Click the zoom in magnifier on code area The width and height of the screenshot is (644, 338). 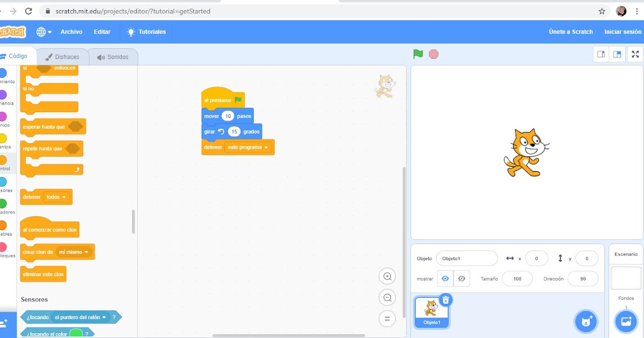coord(387,276)
